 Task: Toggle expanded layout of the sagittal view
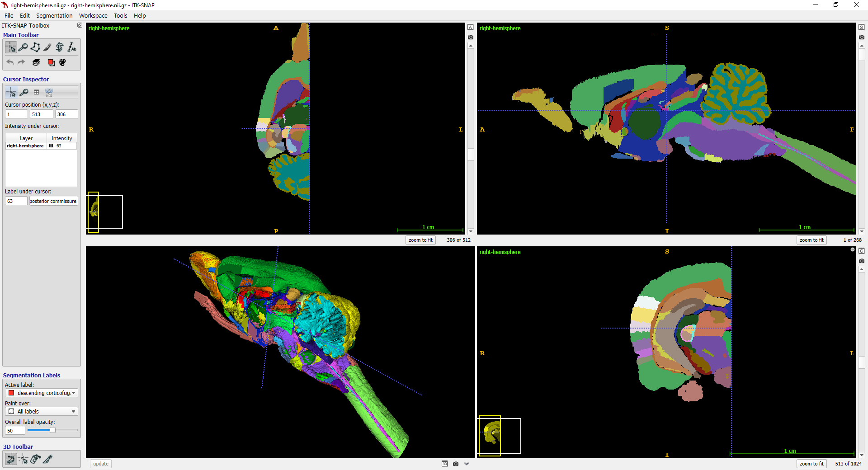coord(861,27)
